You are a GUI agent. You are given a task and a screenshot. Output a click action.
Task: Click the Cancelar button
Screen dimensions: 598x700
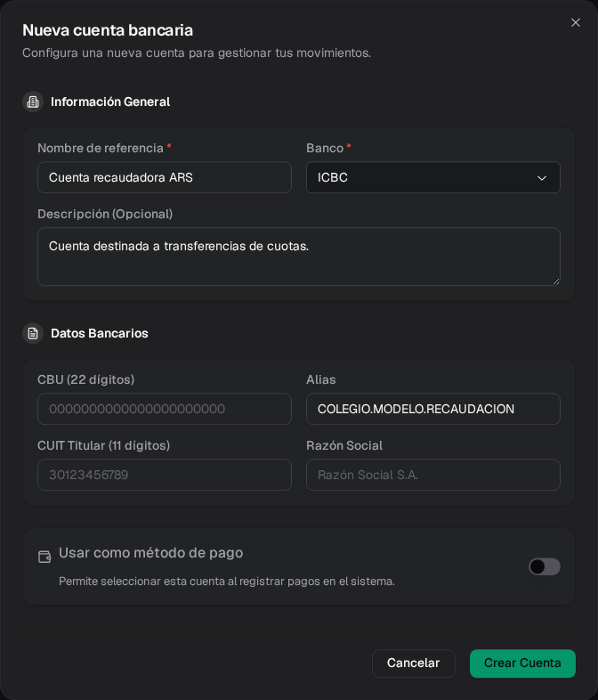click(414, 663)
